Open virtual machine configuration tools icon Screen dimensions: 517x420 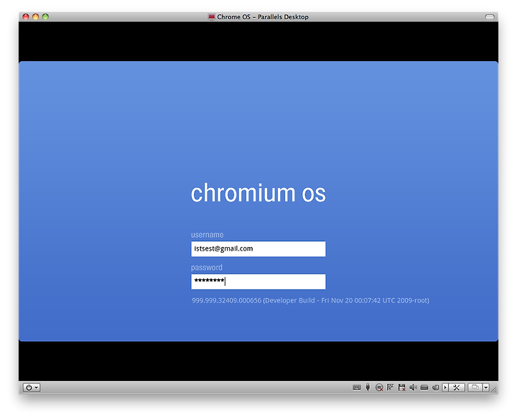click(x=457, y=388)
